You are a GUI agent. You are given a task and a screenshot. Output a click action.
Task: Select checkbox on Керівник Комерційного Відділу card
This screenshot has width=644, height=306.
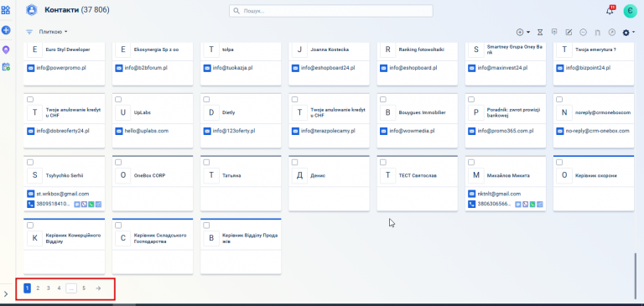[x=30, y=225]
